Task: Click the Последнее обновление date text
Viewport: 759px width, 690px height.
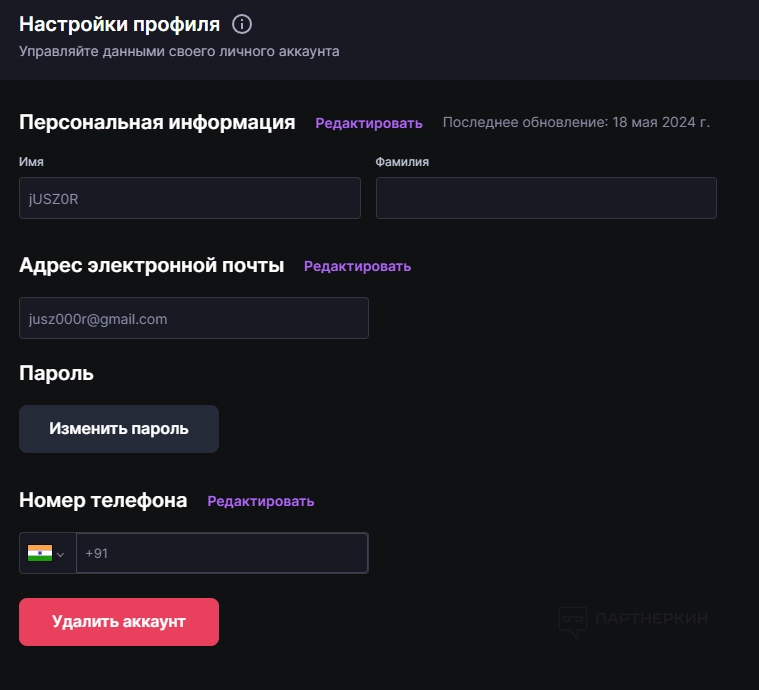Action: pyautogui.click(x=576, y=123)
